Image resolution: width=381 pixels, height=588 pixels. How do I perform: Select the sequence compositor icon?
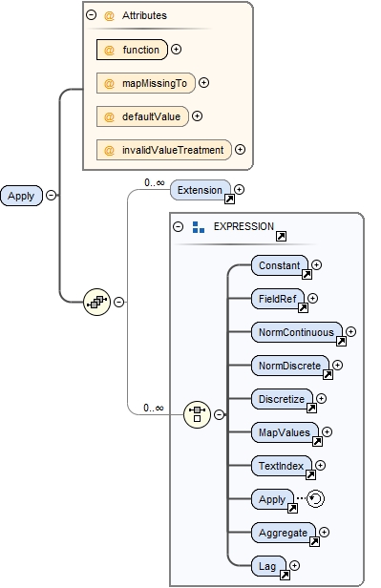tap(96, 302)
